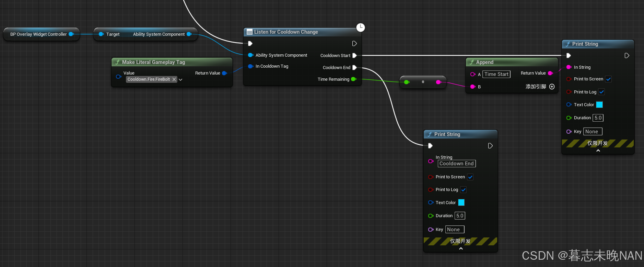Collapse the upper Print String advanced pins
Screen dimensions: 644x267
click(x=598, y=151)
